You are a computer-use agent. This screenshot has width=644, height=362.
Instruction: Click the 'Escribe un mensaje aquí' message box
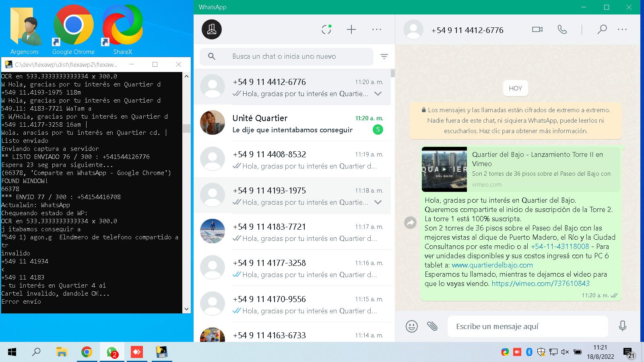pos(528,326)
